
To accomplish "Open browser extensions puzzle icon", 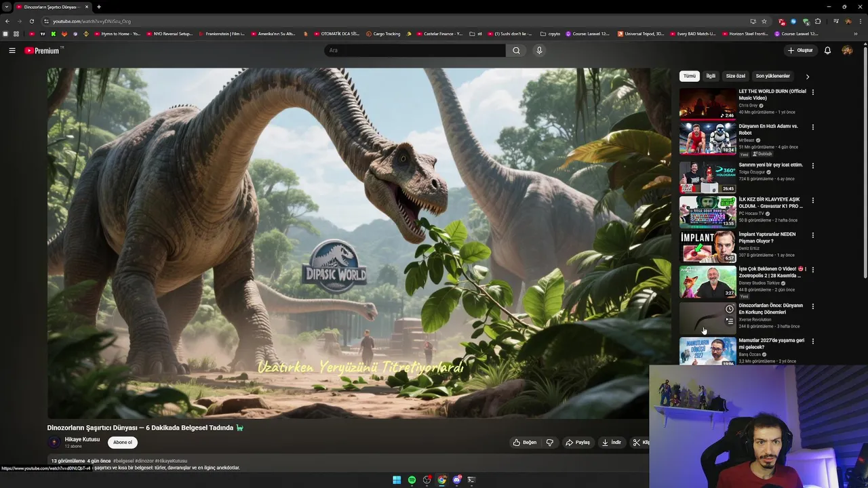I will click(x=818, y=21).
